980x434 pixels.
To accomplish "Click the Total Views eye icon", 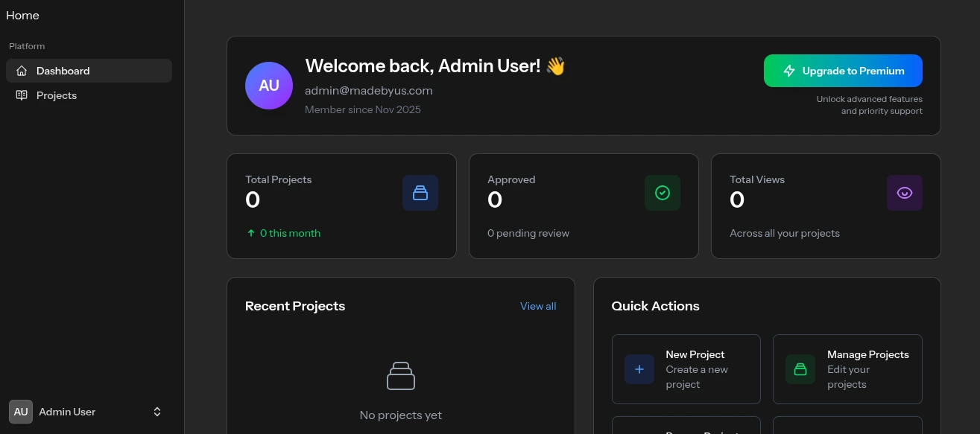I will (x=904, y=193).
